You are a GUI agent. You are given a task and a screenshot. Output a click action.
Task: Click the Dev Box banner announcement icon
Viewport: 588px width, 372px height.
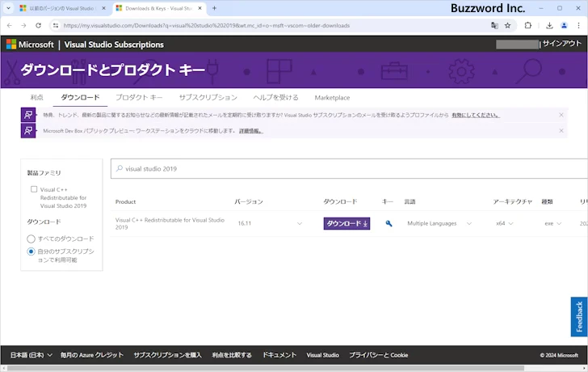click(x=28, y=131)
